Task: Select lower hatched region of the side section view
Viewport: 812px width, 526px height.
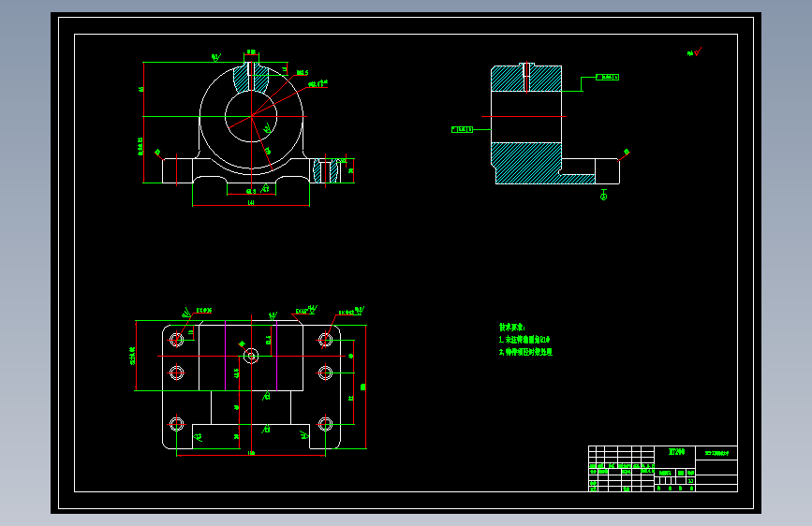Action: click(x=526, y=163)
